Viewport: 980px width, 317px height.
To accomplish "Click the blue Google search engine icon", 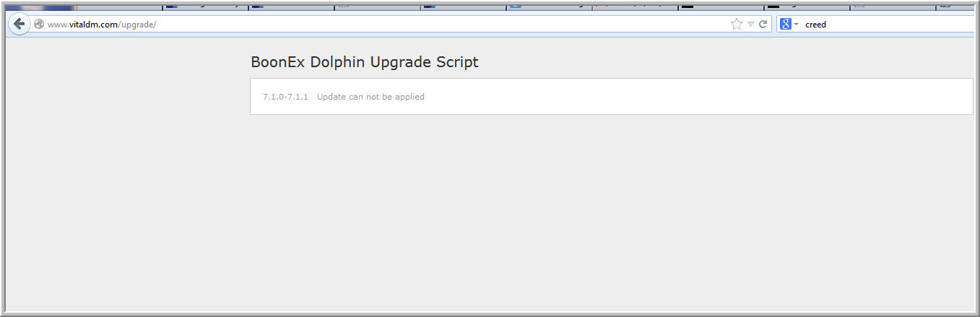I will pyautogui.click(x=785, y=24).
